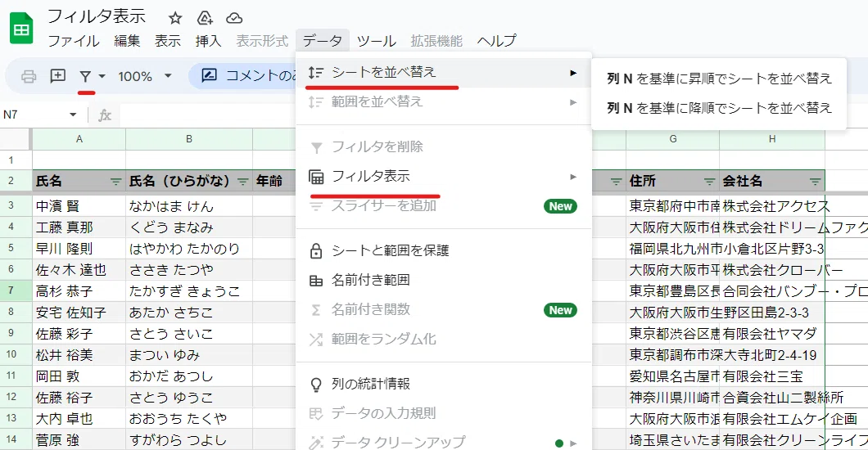
Task: Sort sheet by column N descending
Action: pyautogui.click(x=719, y=108)
